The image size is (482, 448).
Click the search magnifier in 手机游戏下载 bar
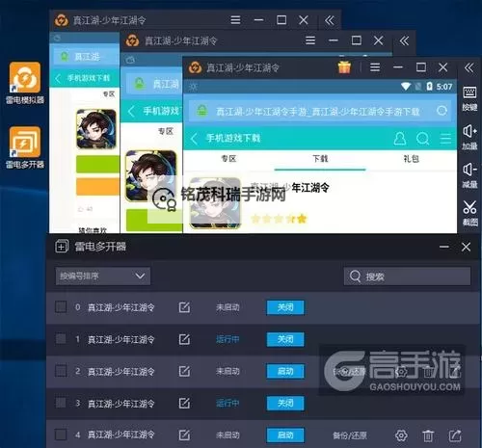click(x=422, y=139)
